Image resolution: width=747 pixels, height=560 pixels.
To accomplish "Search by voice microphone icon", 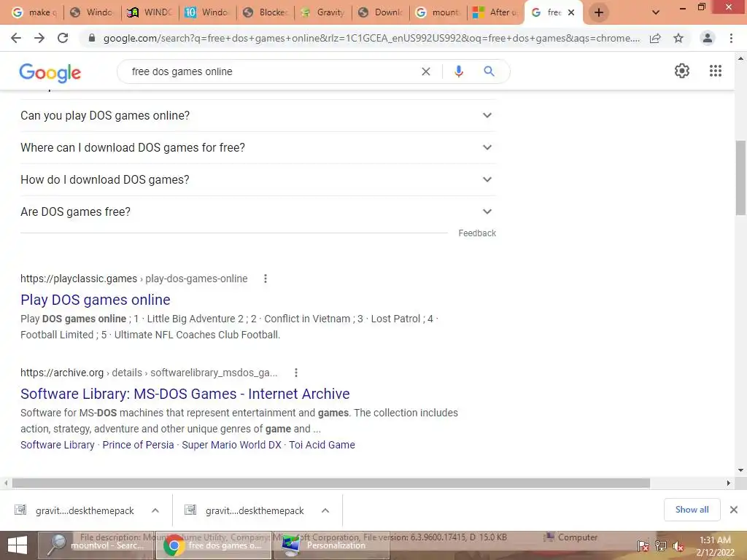I will click(458, 71).
